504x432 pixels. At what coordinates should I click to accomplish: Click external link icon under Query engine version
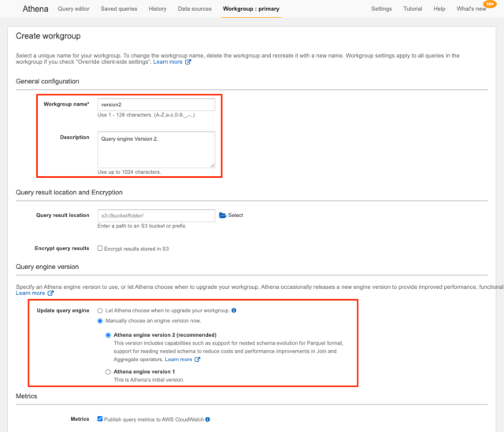pyautogui.click(x=50, y=294)
